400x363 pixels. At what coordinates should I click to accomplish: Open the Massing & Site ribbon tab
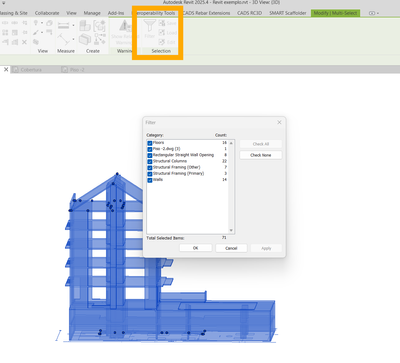pyautogui.click(x=14, y=13)
